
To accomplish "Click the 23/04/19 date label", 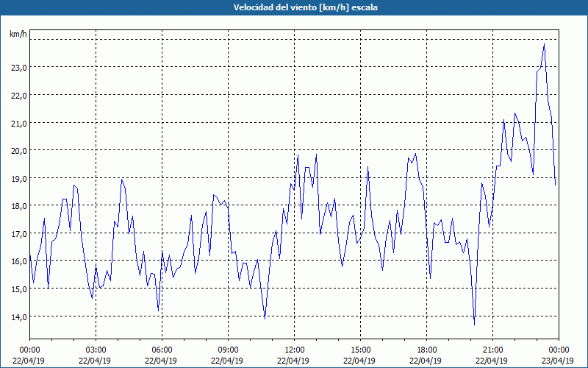I will (558, 361).
